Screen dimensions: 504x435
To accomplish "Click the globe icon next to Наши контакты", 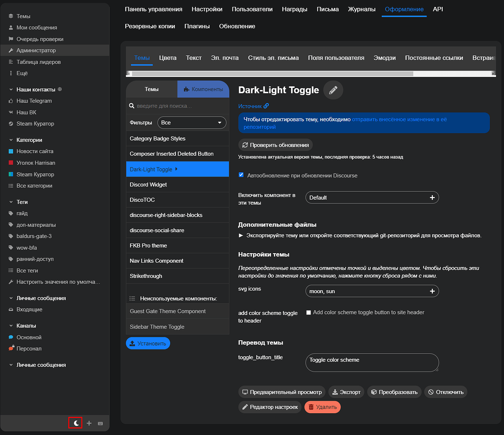I will [x=60, y=90].
